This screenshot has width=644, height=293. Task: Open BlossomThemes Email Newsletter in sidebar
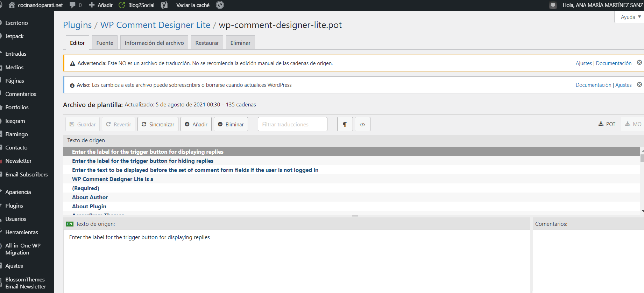(x=26, y=283)
